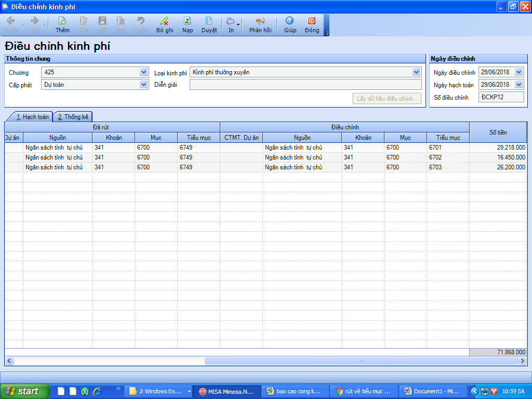Expand the quick launch chevron
Image resolution: width=532 pixels, height=399 pixels.
pyautogui.click(x=118, y=389)
